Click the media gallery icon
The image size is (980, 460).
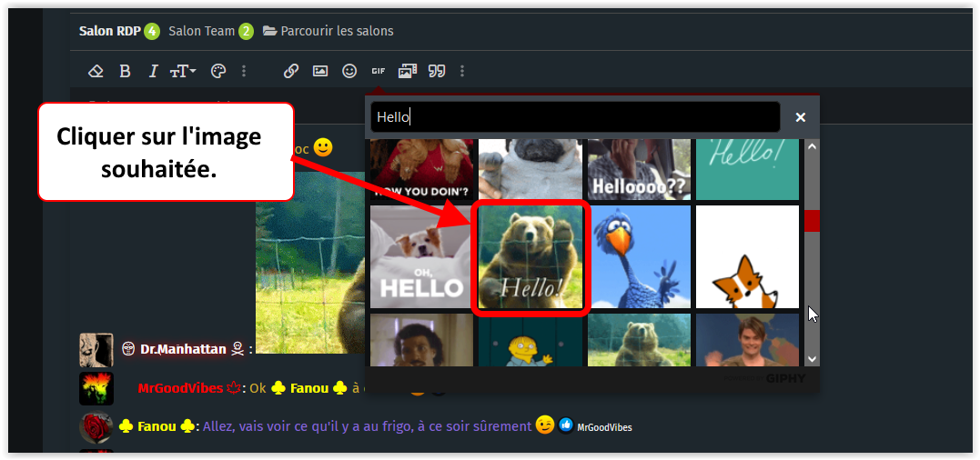(x=408, y=71)
